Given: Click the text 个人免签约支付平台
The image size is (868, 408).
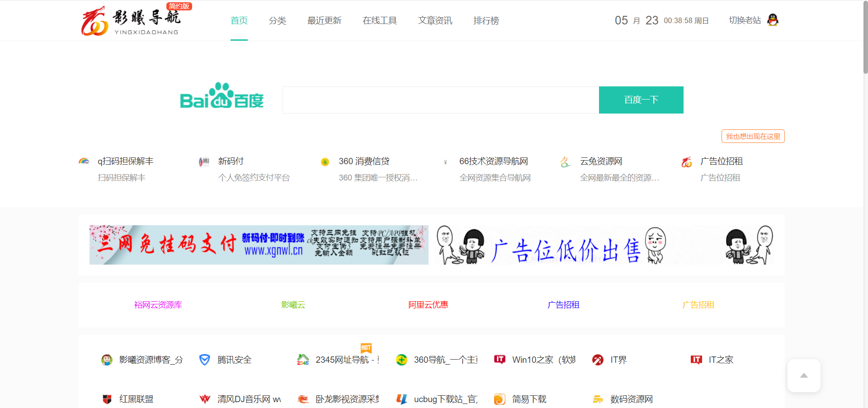Looking at the screenshot, I should (254, 178).
